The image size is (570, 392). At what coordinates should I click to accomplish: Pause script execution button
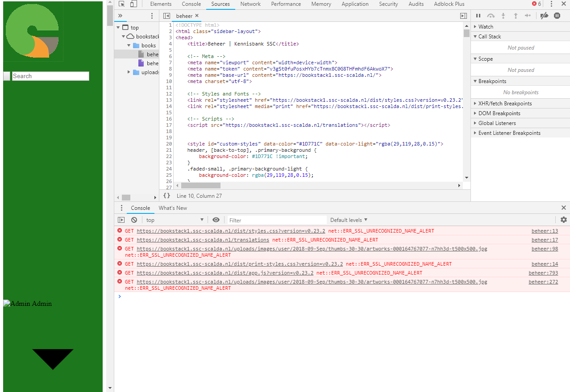[478, 16]
